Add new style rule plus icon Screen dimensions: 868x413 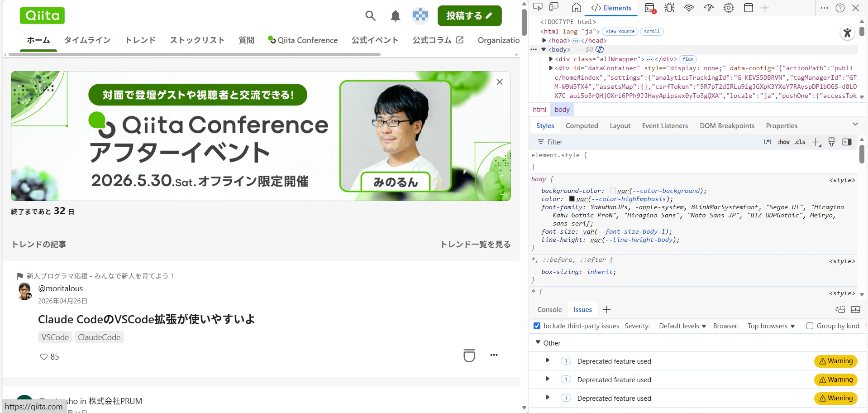816,142
